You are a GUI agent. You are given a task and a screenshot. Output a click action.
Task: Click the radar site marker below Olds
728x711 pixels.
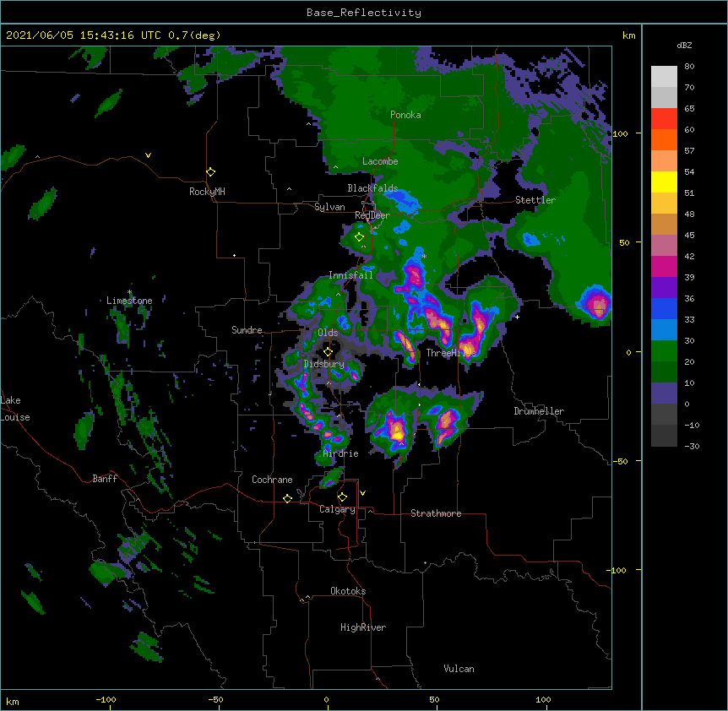pos(328,352)
